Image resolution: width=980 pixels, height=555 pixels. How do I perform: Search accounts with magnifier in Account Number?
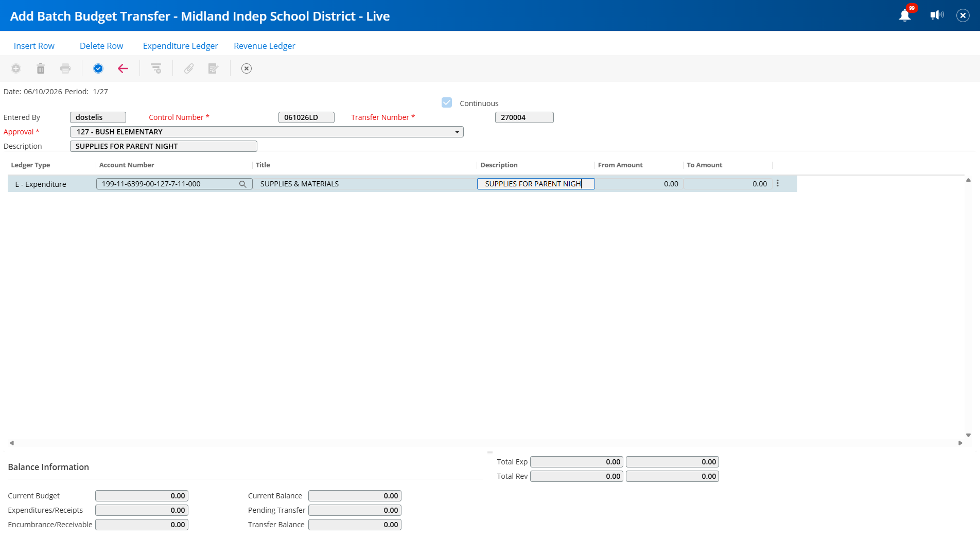[242, 184]
